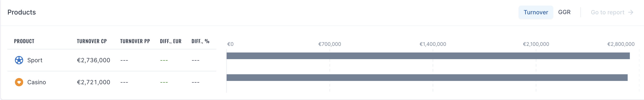The height and width of the screenshot is (100, 644).
Task: Click the Sport turnover bar in chart
Action: 428,56
